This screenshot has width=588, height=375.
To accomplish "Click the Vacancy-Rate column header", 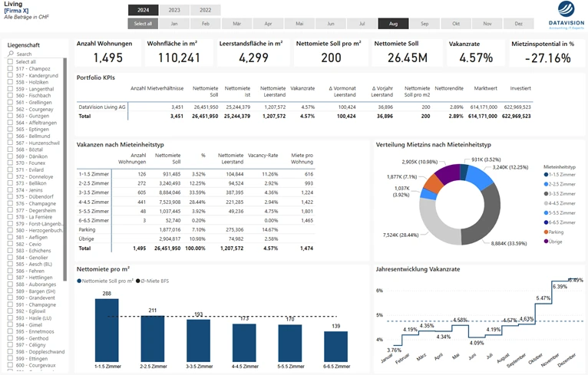I will (263, 155).
